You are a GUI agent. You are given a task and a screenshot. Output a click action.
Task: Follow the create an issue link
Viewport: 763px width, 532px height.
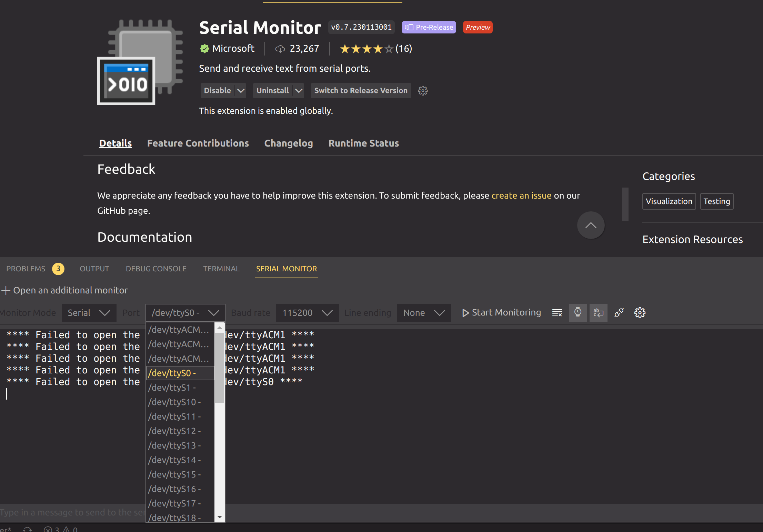pos(521,195)
